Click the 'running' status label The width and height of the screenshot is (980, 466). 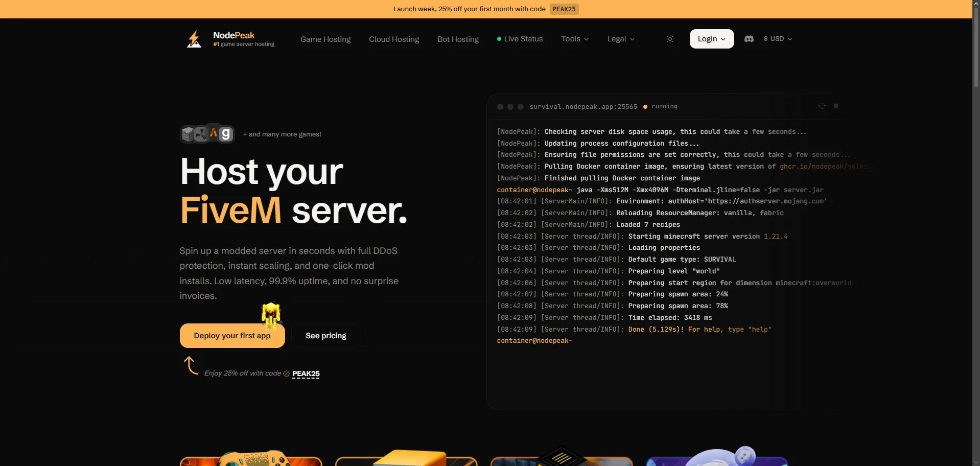[664, 106]
